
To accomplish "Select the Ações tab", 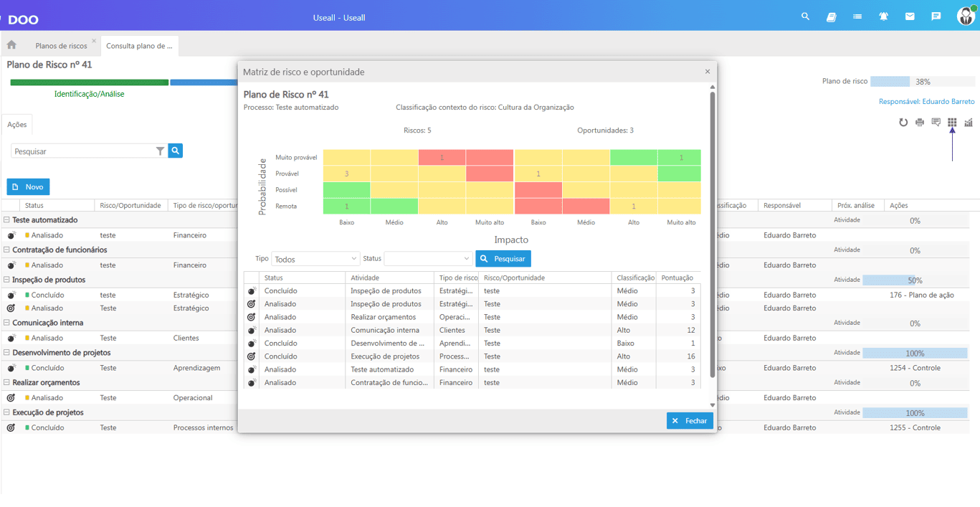I will [17, 125].
